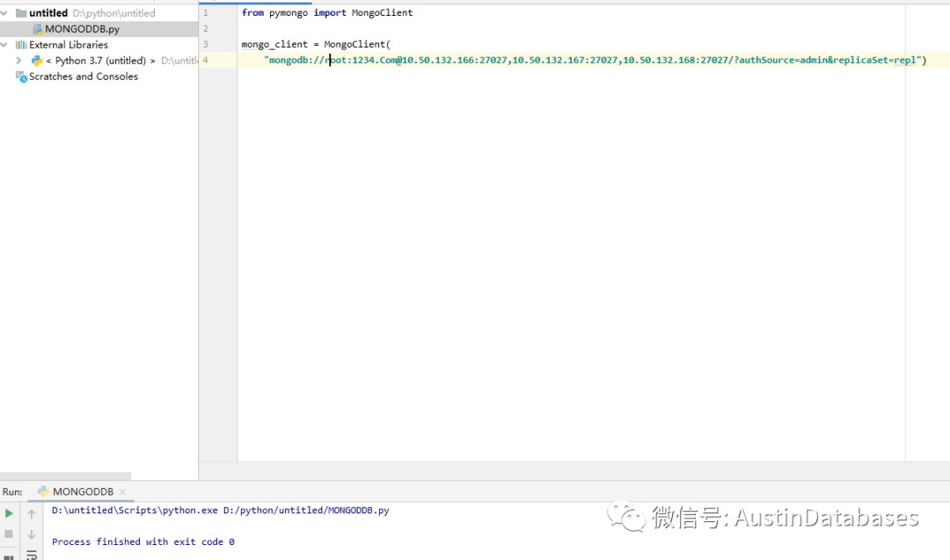Click the "mongo_client = MongoClient(" line

[317, 44]
